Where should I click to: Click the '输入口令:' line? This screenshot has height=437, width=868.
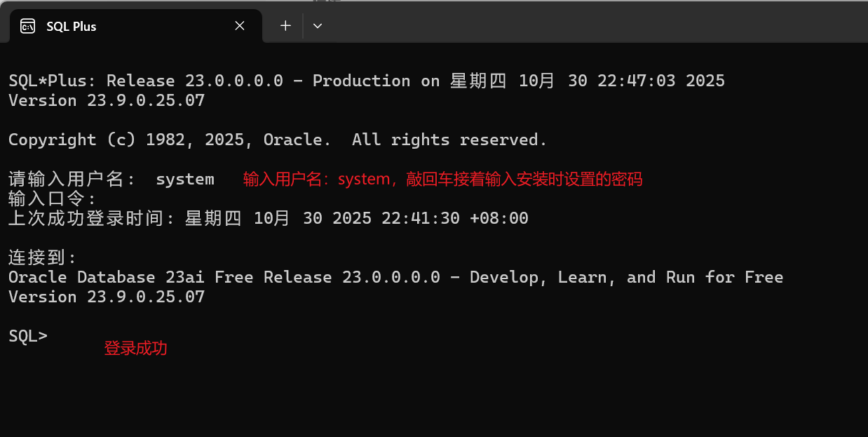click(53, 199)
